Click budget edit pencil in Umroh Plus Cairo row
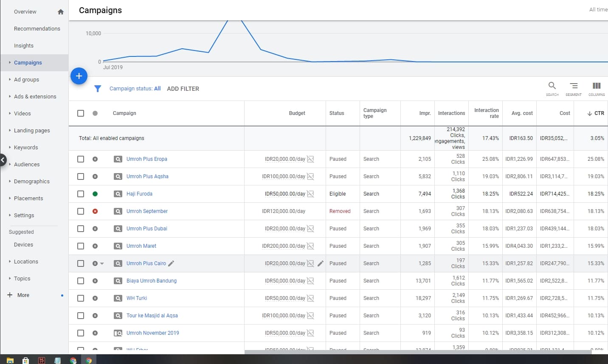The width and height of the screenshot is (608, 364). tap(321, 263)
